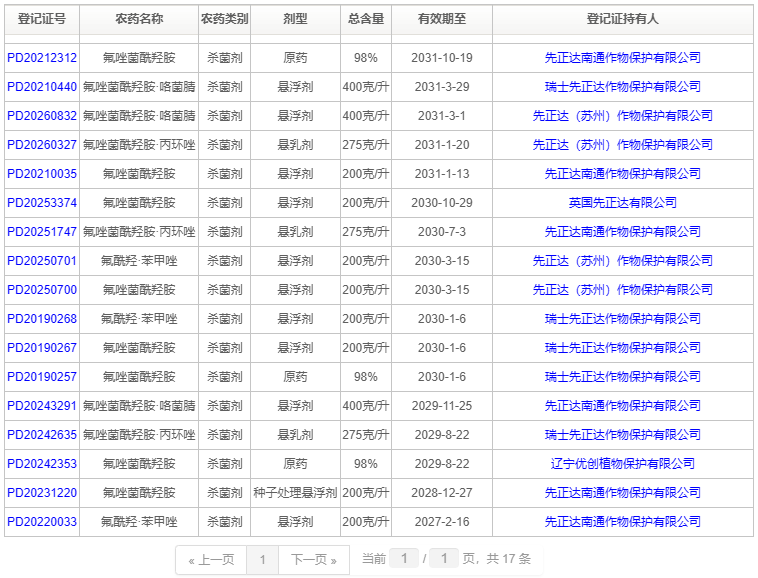This screenshot has width=758, height=578.
Task: Open registration PD20231220
Action: 42,493
